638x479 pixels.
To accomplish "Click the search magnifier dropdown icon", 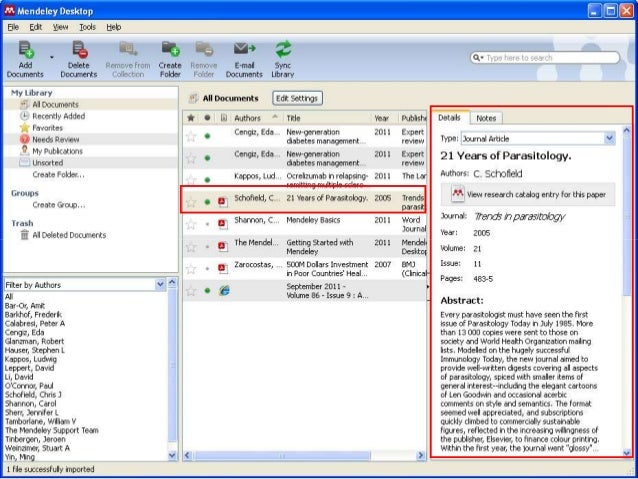I will 477,58.
